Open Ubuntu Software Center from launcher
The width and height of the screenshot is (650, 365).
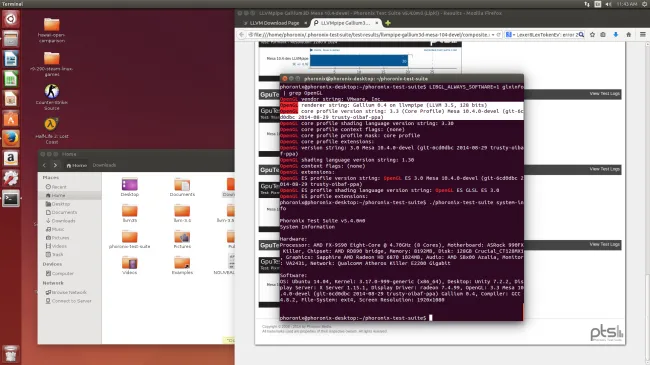11,119
